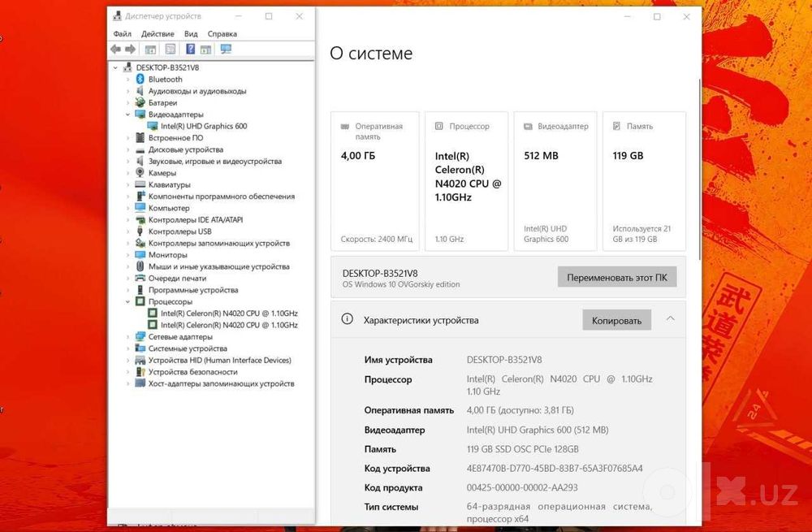Click the Клавиатуры category icon
The image size is (812, 532).
[140, 184]
